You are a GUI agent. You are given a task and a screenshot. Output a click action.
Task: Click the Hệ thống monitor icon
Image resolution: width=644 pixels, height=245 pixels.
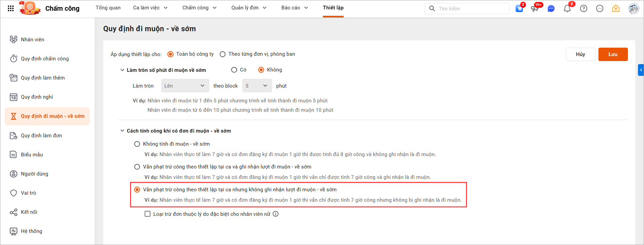coord(13,231)
